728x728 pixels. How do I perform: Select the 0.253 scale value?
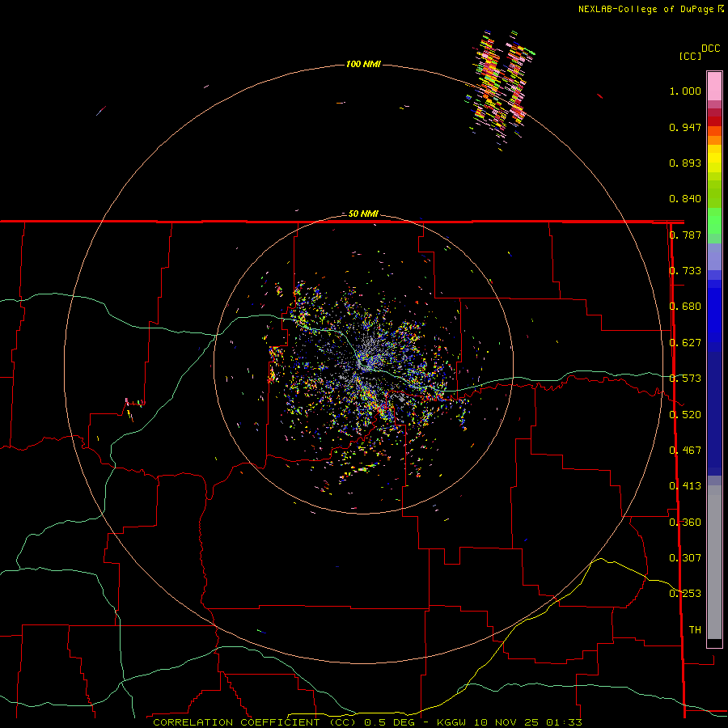pyautogui.click(x=685, y=594)
